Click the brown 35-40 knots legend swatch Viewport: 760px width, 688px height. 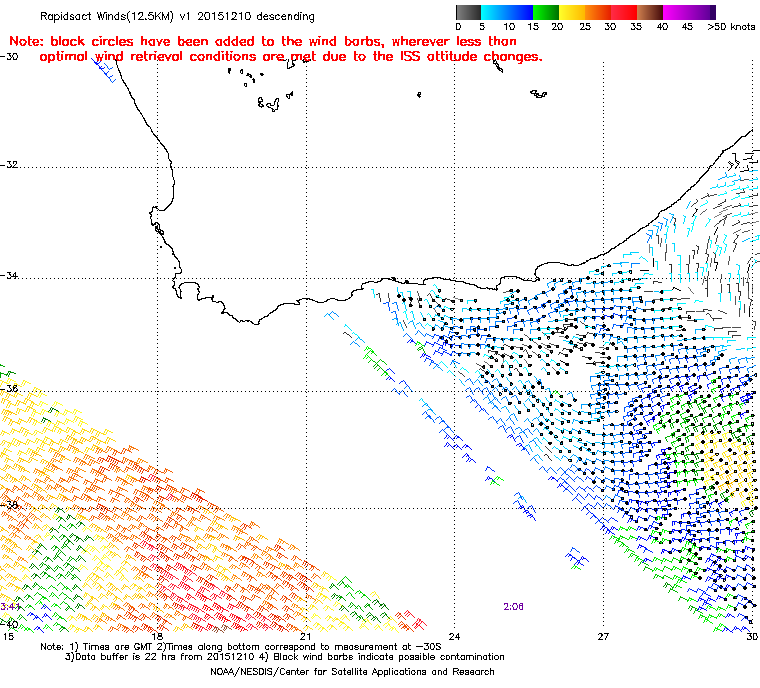click(x=650, y=12)
